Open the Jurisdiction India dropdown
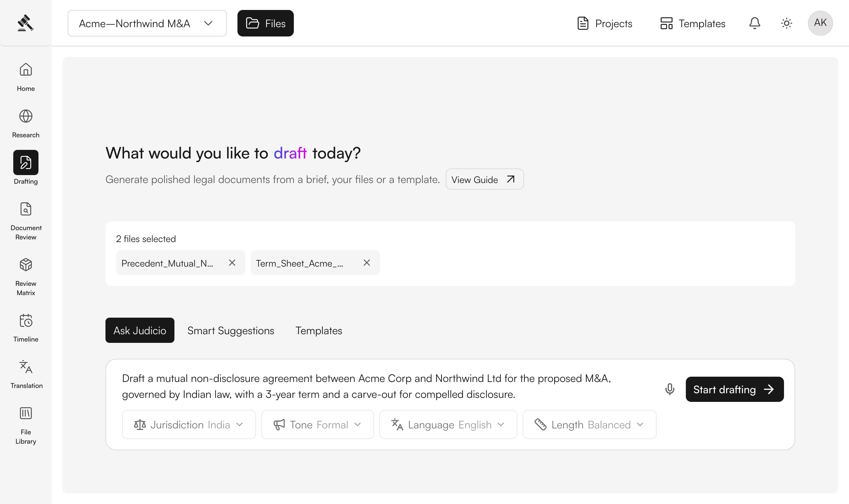The image size is (849, 504). [189, 424]
